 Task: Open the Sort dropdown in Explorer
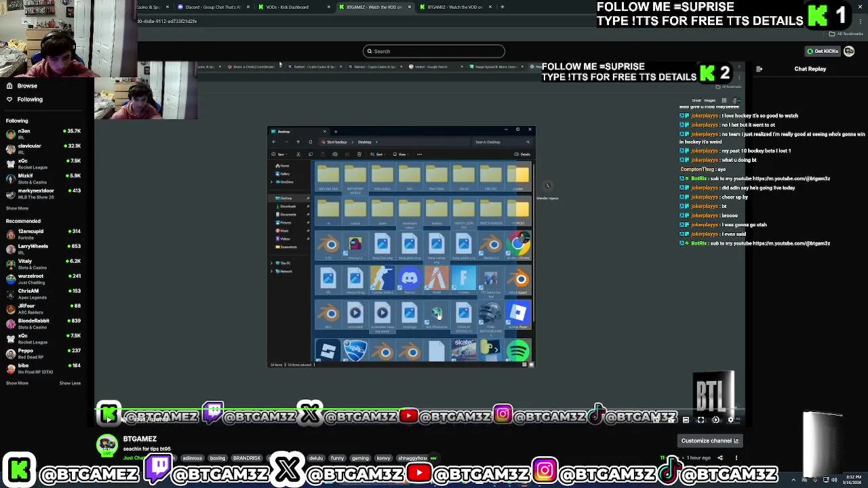[378, 155]
